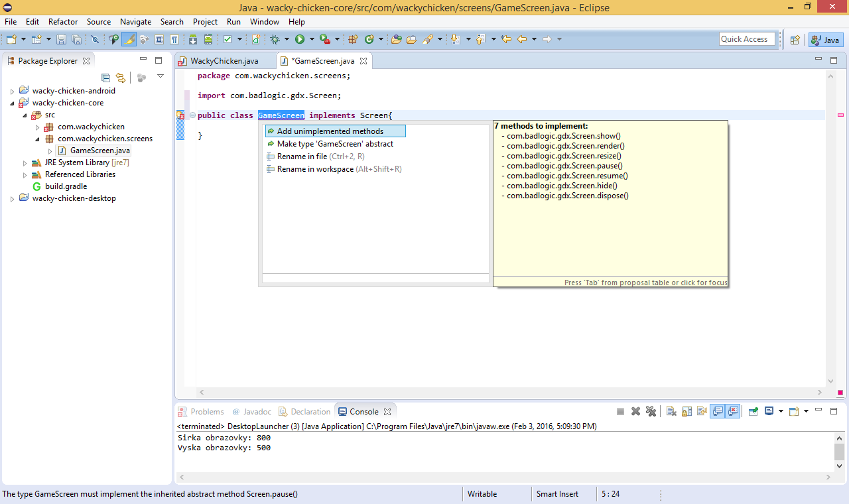Open the Run button dropdown arrow

(310, 40)
